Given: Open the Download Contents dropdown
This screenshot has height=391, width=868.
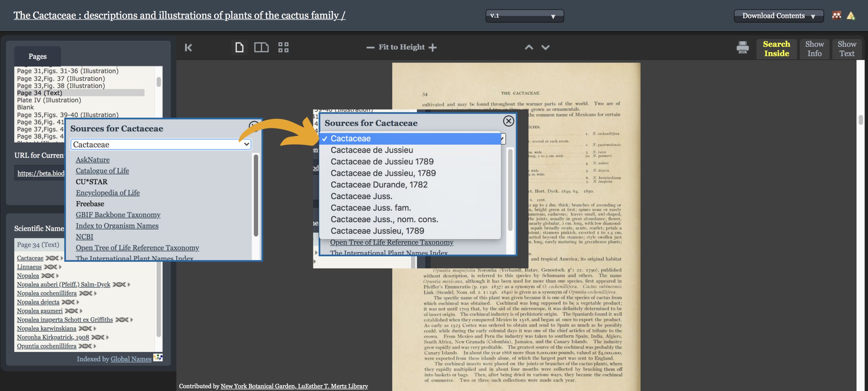Looking at the screenshot, I should [778, 16].
